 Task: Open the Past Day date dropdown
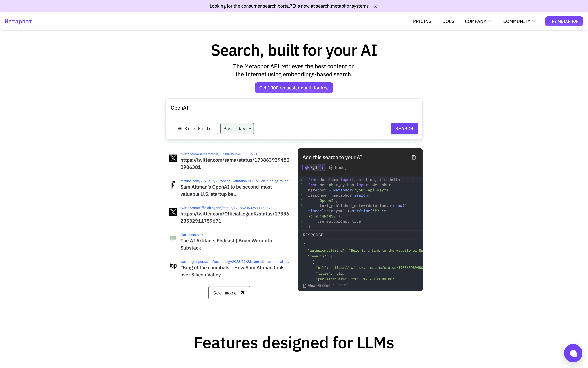[237, 128]
